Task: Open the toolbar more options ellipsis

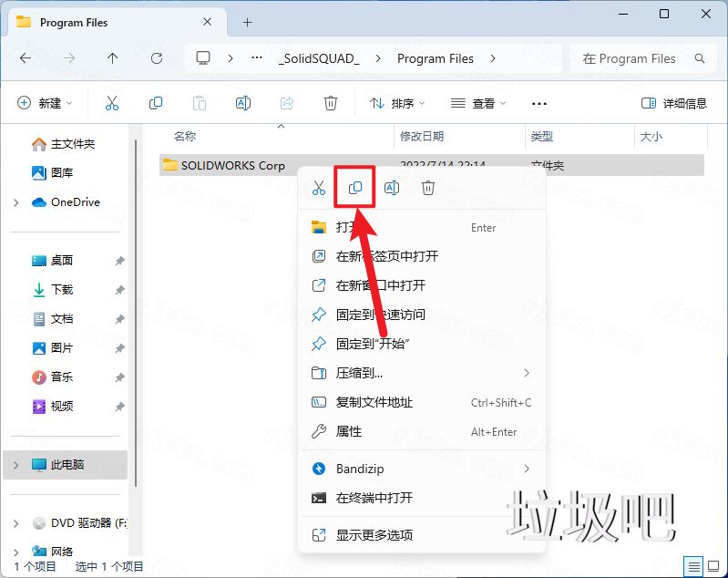Action: pos(539,103)
